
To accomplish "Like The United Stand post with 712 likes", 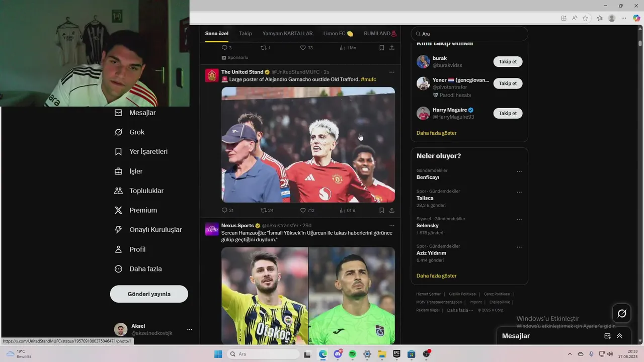I will click(x=307, y=210).
